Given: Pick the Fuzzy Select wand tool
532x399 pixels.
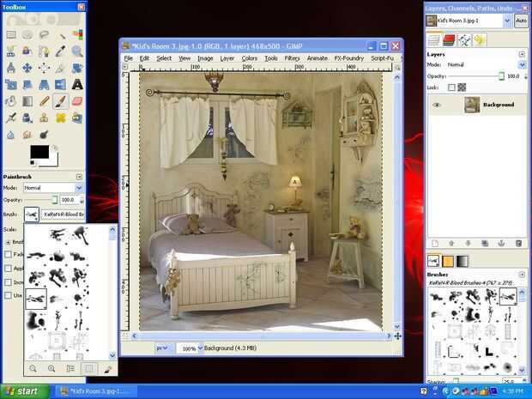Looking at the screenshot, I should coord(61,34).
